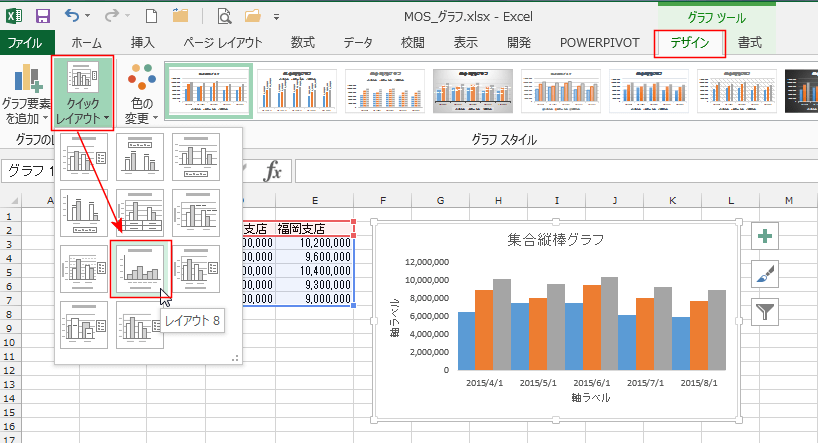The height and width of the screenshot is (443, 818).
Task: Click the New blank document icon
Action: click(150, 16)
